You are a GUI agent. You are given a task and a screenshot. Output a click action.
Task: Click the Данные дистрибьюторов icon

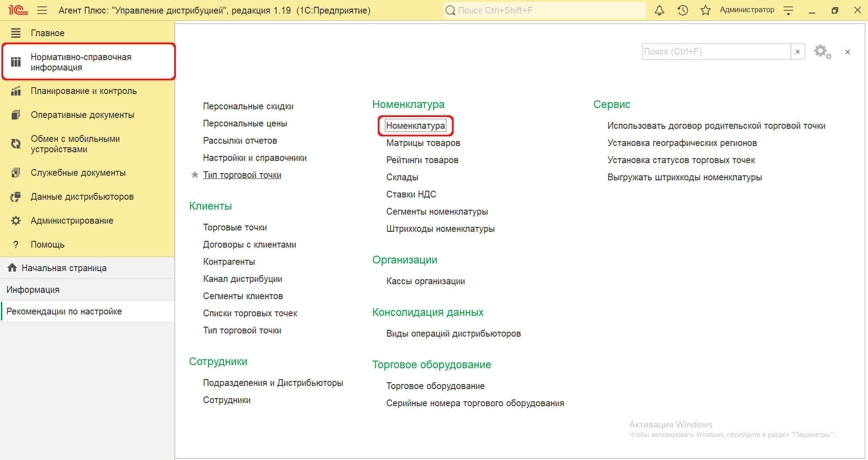(16, 197)
